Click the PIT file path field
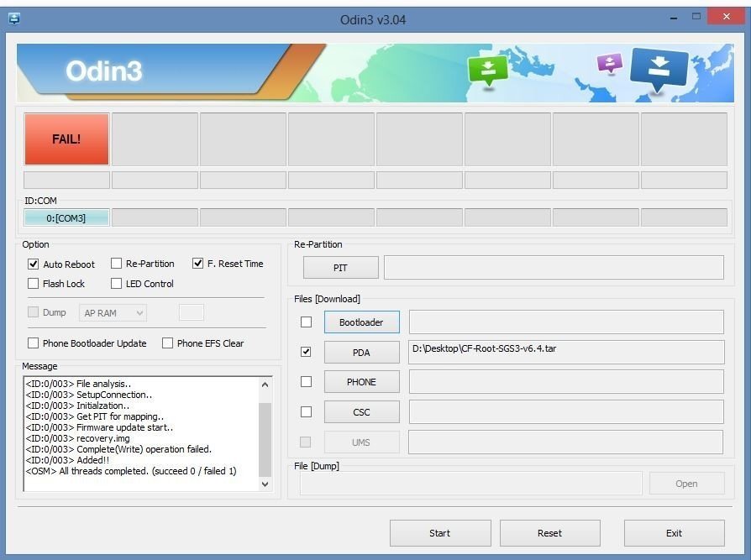751x560 pixels. pyautogui.click(x=554, y=268)
